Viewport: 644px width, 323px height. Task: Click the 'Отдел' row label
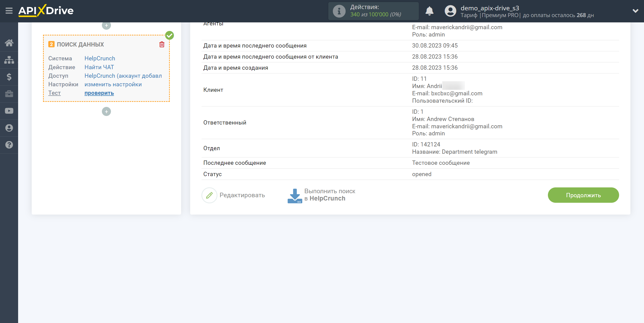pyautogui.click(x=211, y=148)
